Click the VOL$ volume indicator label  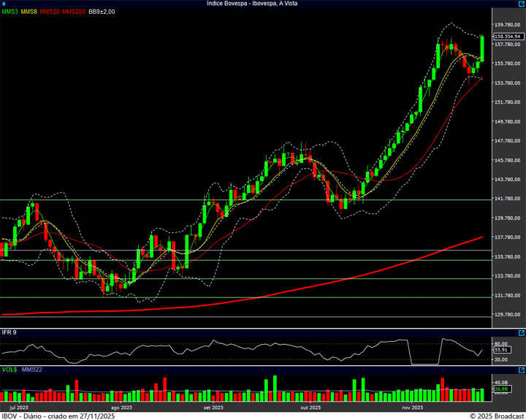[9, 370]
